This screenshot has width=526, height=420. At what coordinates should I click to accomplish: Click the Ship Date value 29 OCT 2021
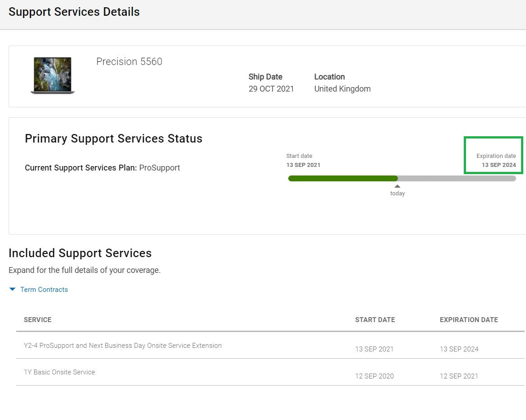pyautogui.click(x=271, y=89)
